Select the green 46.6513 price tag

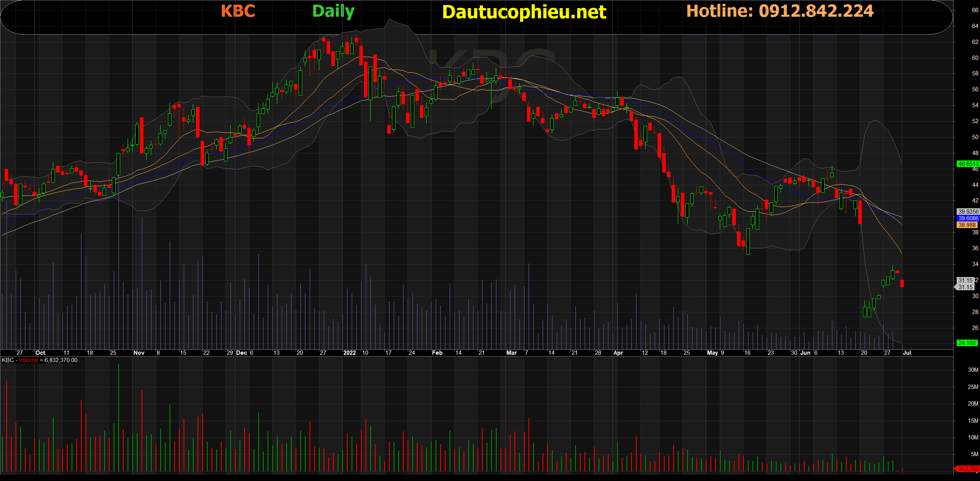968,164
